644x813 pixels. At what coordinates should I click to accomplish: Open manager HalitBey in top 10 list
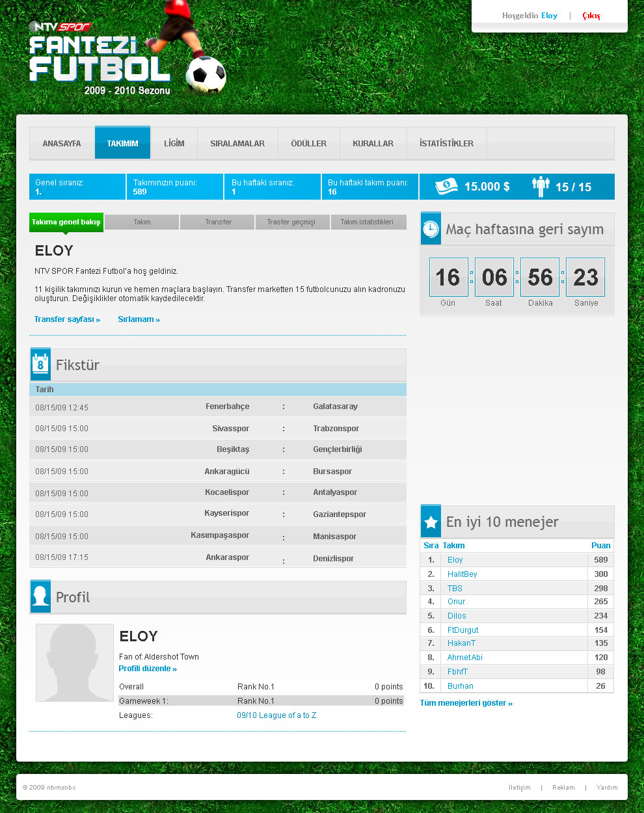pyautogui.click(x=462, y=574)
